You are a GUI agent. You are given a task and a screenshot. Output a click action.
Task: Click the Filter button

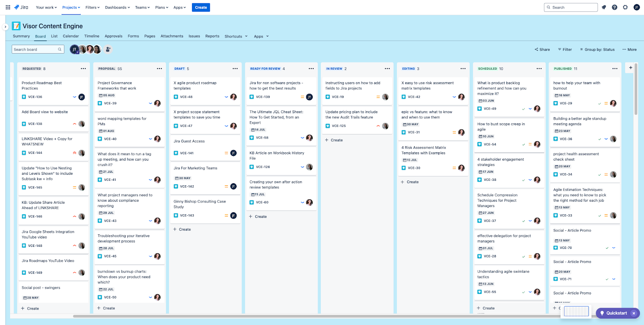[565, 50]
